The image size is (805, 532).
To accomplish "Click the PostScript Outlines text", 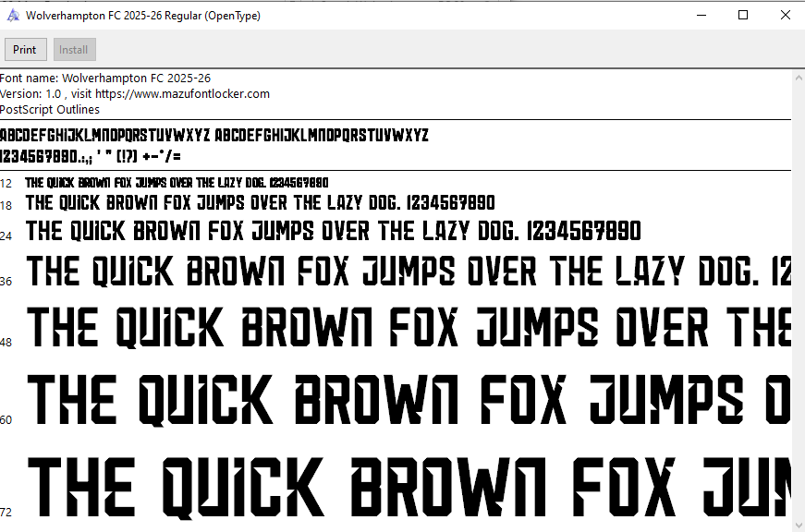I will pos(50,110).
